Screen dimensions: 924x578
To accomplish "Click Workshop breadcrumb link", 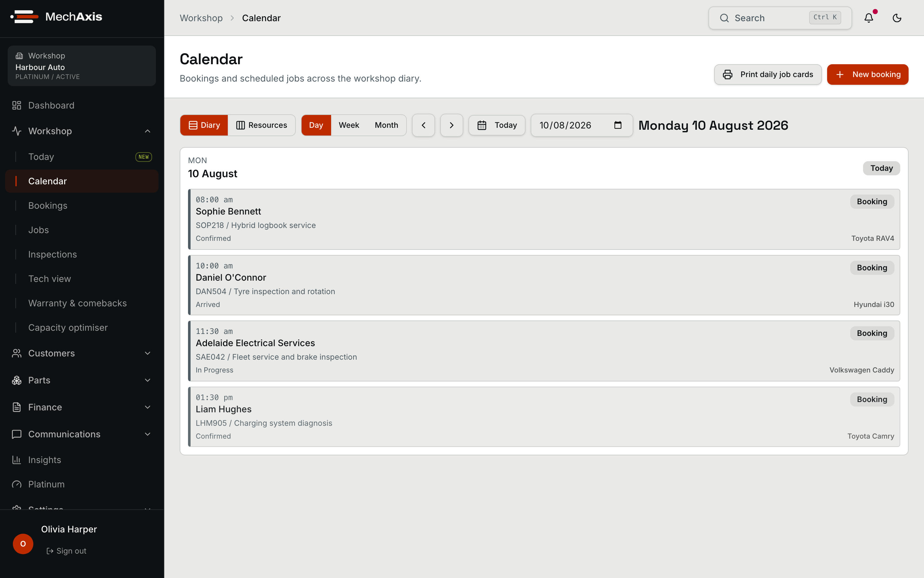I will click(201, 18).
